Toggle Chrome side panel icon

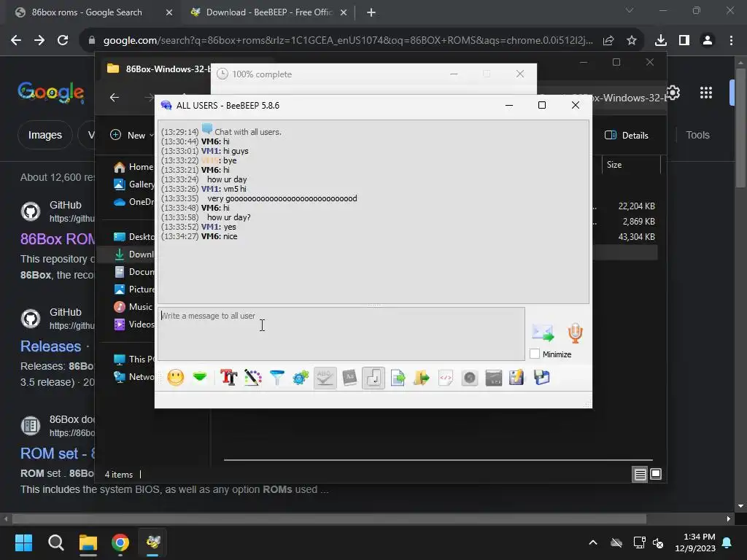[x=684, y=41]
